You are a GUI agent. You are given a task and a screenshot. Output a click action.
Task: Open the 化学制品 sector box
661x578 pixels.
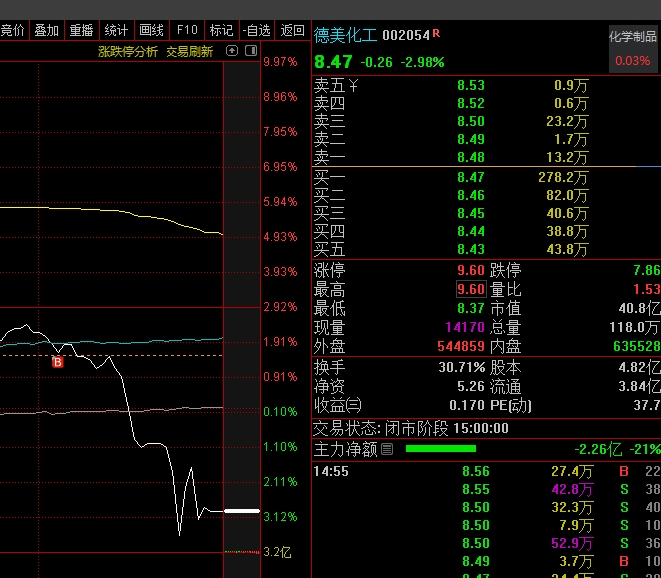(x=633, y=49)
